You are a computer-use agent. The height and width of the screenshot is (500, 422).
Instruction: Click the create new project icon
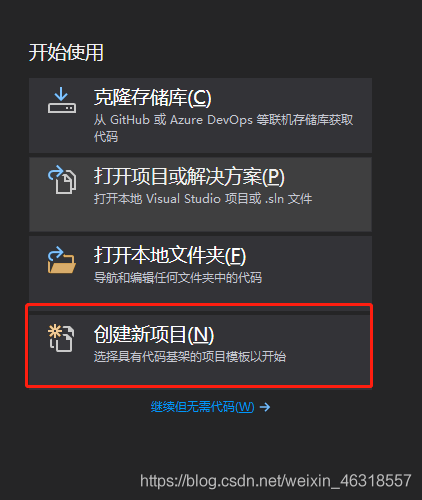(x=61, y=338)
